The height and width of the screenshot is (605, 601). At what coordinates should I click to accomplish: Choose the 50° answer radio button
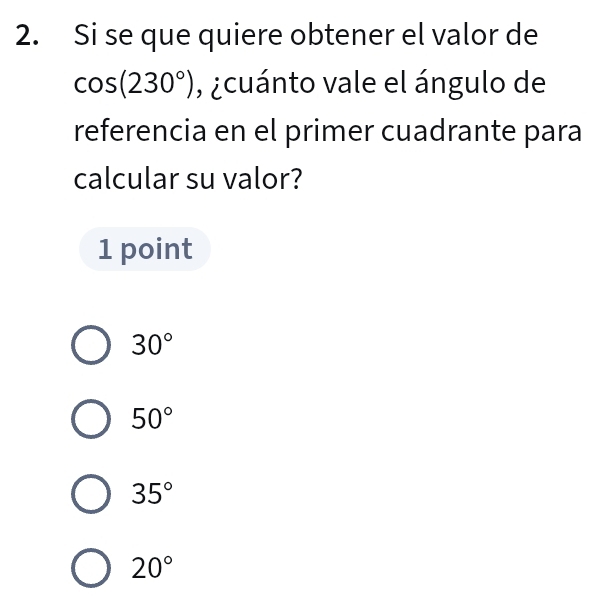click(90, 420)
